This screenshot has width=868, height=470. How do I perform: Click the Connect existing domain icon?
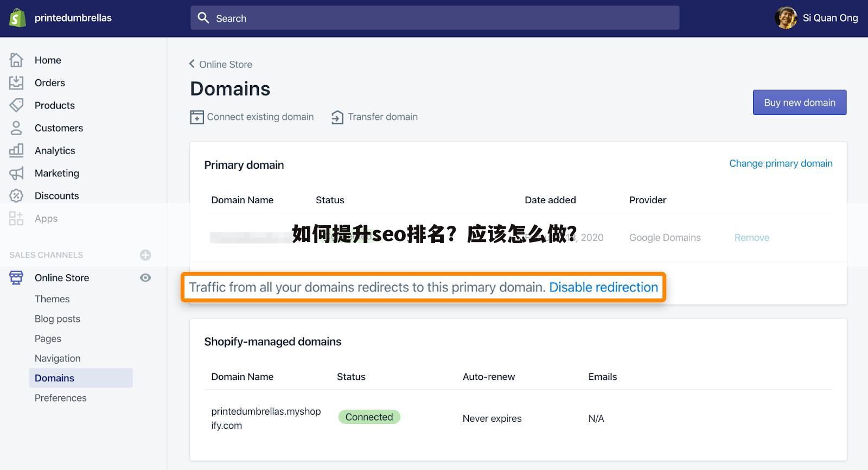(x=196, y=117)
